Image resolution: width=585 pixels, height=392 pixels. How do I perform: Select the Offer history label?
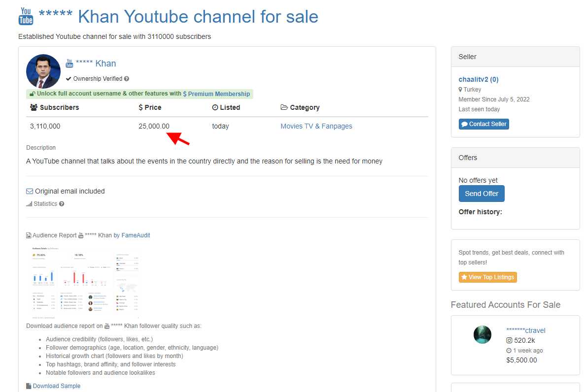tap(480, 212)
